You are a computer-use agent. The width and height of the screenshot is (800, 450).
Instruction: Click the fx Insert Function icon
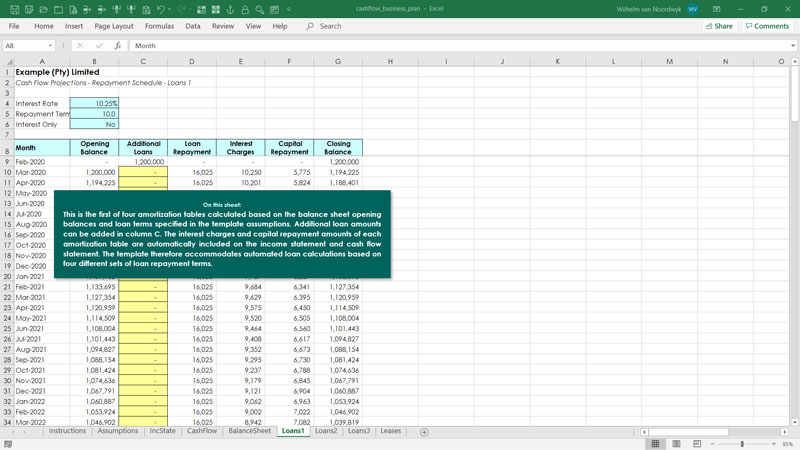coord(117,45)
